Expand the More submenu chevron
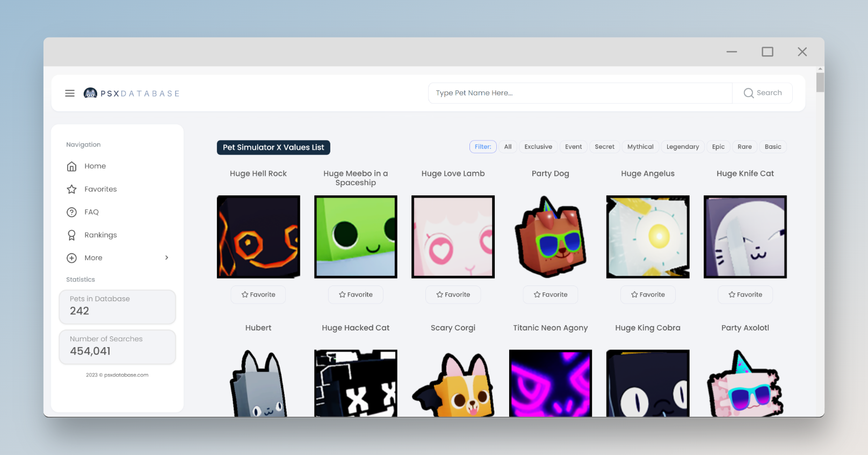Viewport: 868px width, 455px height. click(167, 258)
